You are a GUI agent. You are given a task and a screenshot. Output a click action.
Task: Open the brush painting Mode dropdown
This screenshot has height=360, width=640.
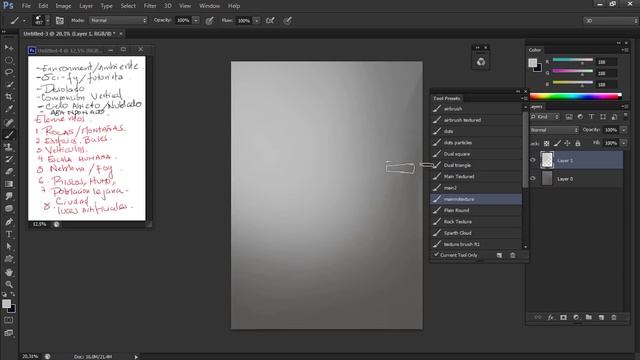[118, 20]
